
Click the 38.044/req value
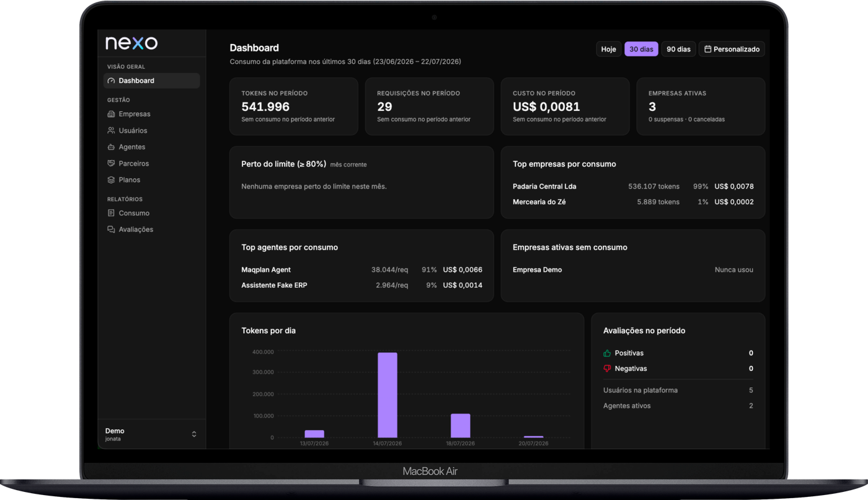[x=390, y=270]
